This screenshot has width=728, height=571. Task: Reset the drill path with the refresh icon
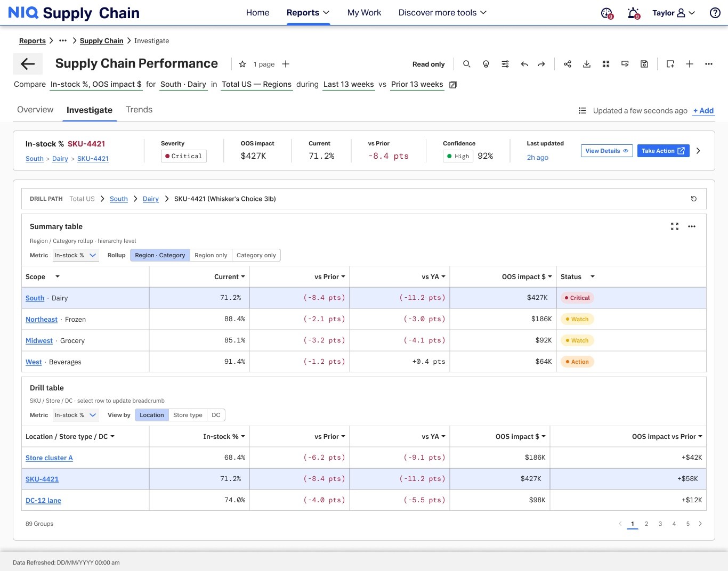pyautogui.click(x=694, y=199)
